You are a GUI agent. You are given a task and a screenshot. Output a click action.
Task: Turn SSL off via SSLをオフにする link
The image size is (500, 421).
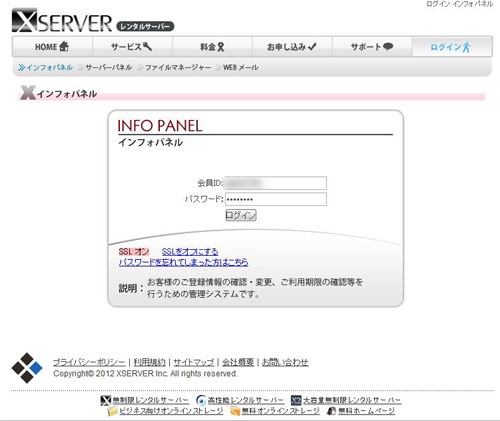coord(190,251)
